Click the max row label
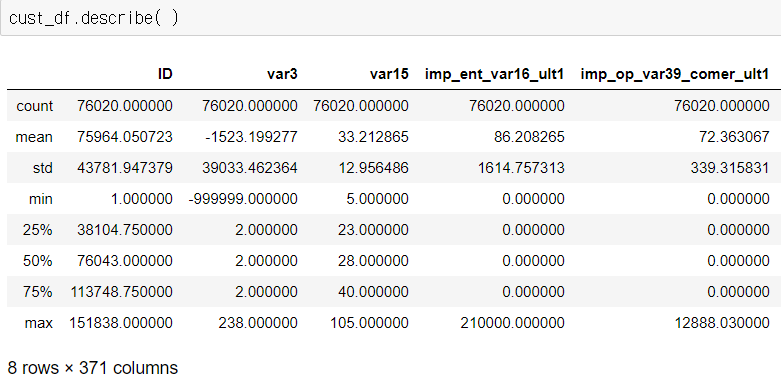781x385 pixels. click(x=39, y=323)
